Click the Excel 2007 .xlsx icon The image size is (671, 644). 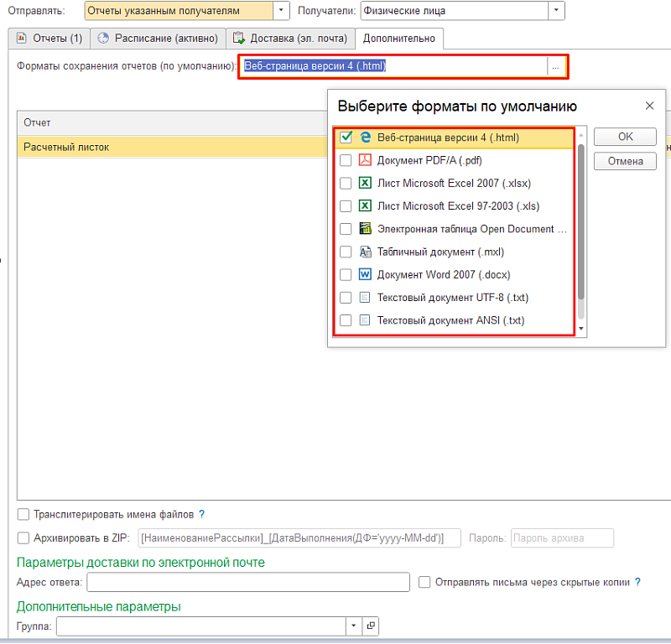pyautogui.click(x=365, y=183)
